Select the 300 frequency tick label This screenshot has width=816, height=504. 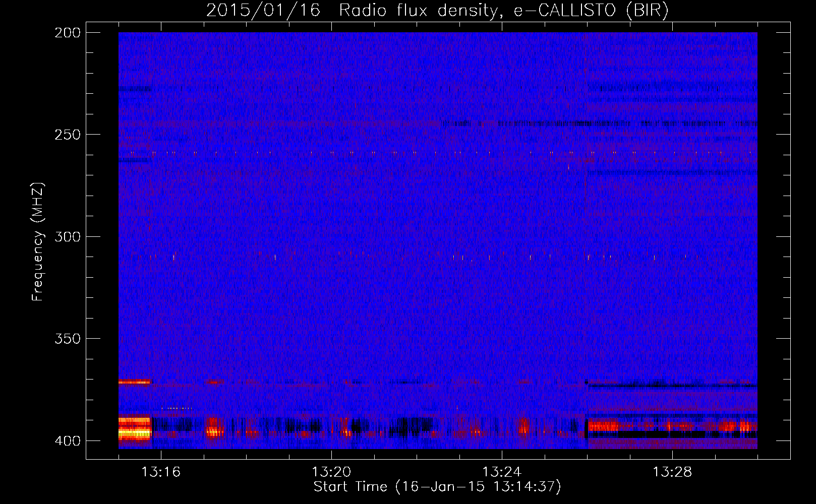68,237
